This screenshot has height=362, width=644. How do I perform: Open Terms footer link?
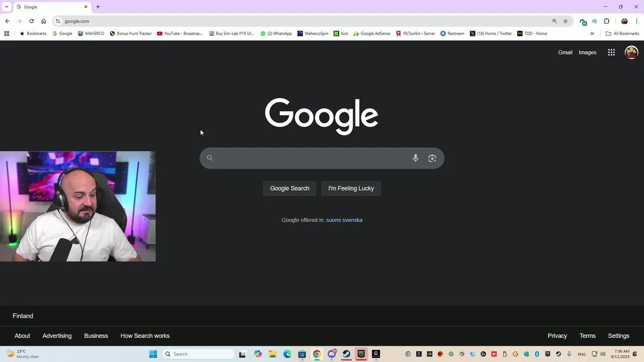pyautogui.click(x=587, y=336)
